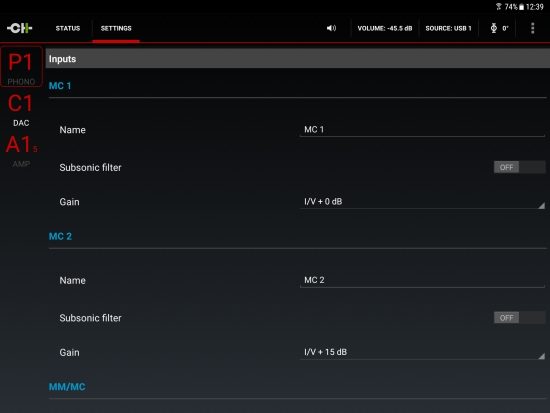Expand the MM/MC section header
This screenshot has height=413, width=550.
tap(67, 387)
